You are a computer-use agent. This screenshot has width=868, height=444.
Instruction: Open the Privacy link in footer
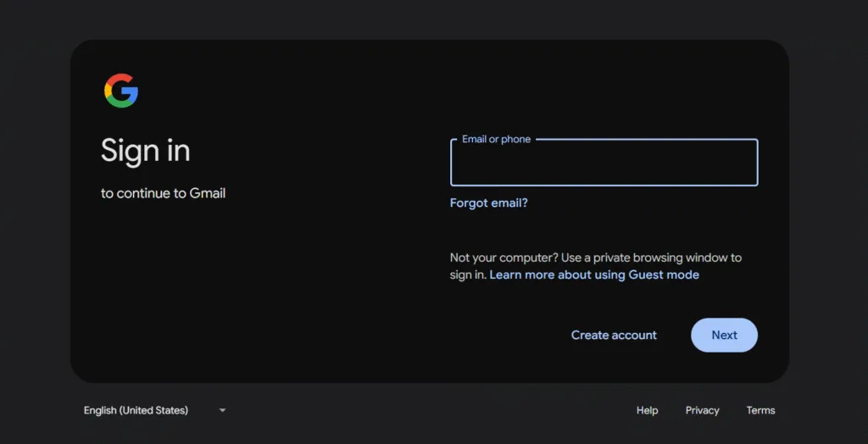pyautogui.click(x=702, y=410)
